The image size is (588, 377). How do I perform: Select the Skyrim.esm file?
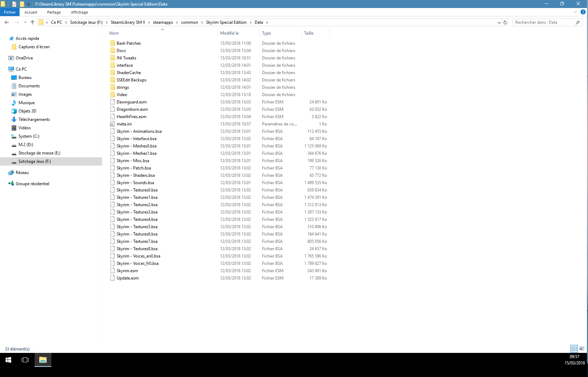pyautogui.click(x=127, y=271)
